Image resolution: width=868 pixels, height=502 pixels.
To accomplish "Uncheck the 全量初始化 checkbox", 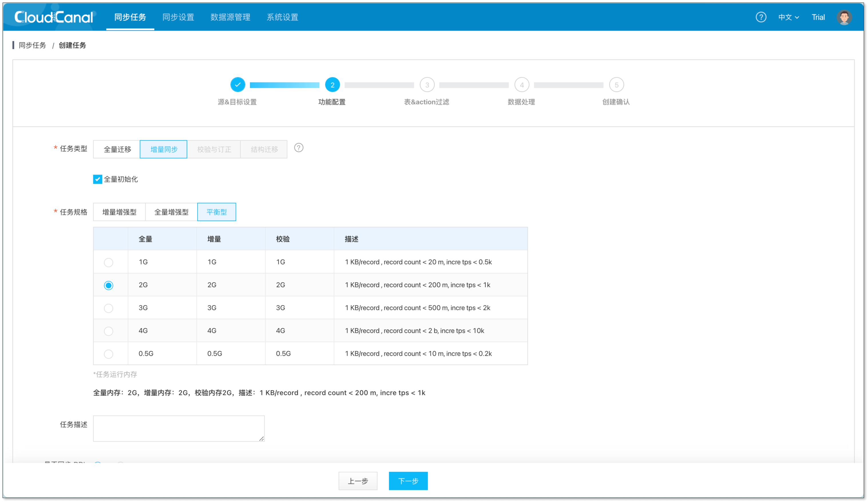I will [98, 179].
